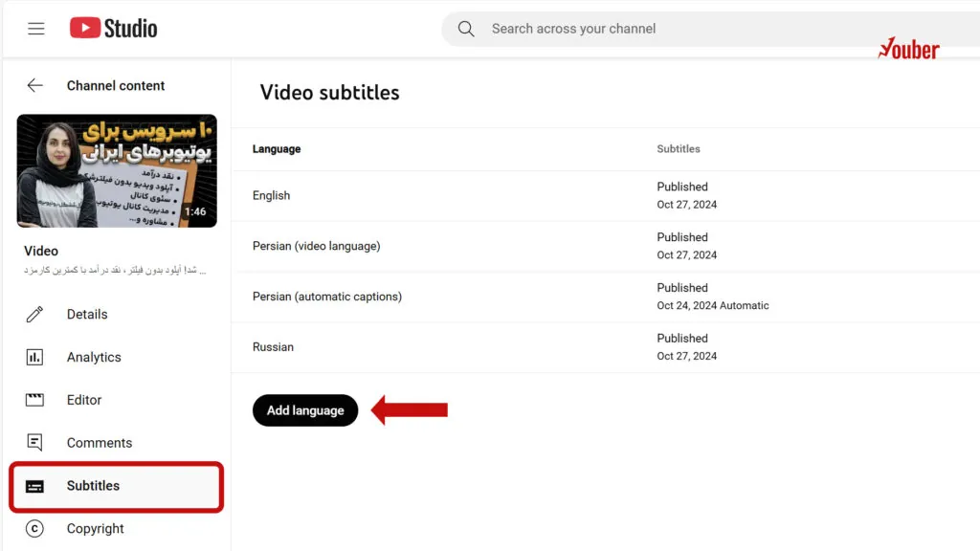Image resolution: width=980 pixels, height=551 pixels.
Task: Click the 1:46 duration badge on thumbnail
Action: coord(195,211)
